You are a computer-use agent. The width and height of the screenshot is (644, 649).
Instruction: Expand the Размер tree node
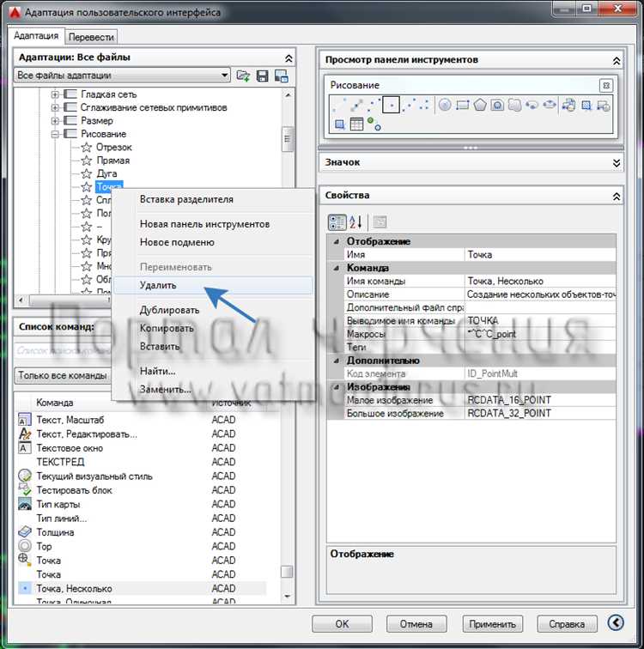(55, 121)
